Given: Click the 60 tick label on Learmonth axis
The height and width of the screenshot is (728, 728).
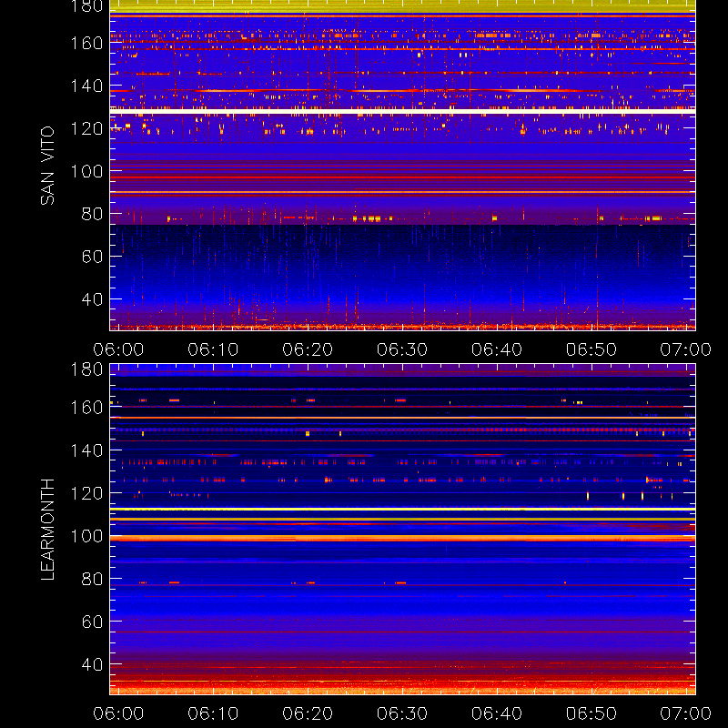Looking at the screenshot, I should pos(92,622).
